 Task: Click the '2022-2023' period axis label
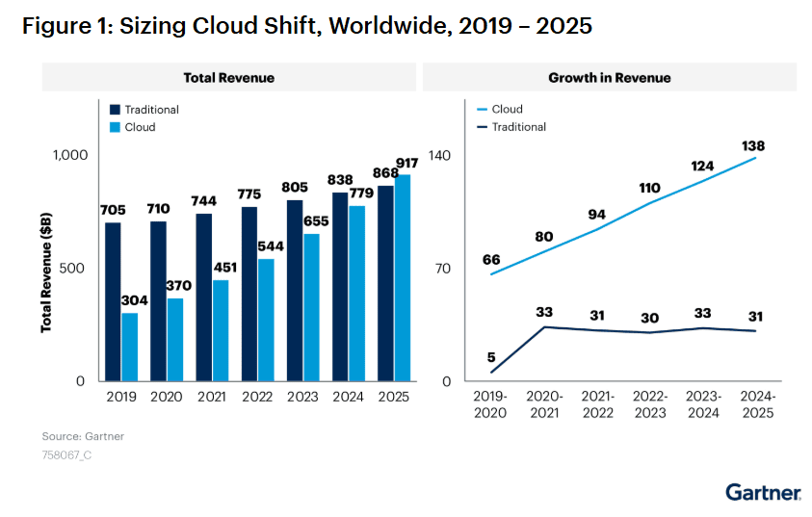click(650, 404)
